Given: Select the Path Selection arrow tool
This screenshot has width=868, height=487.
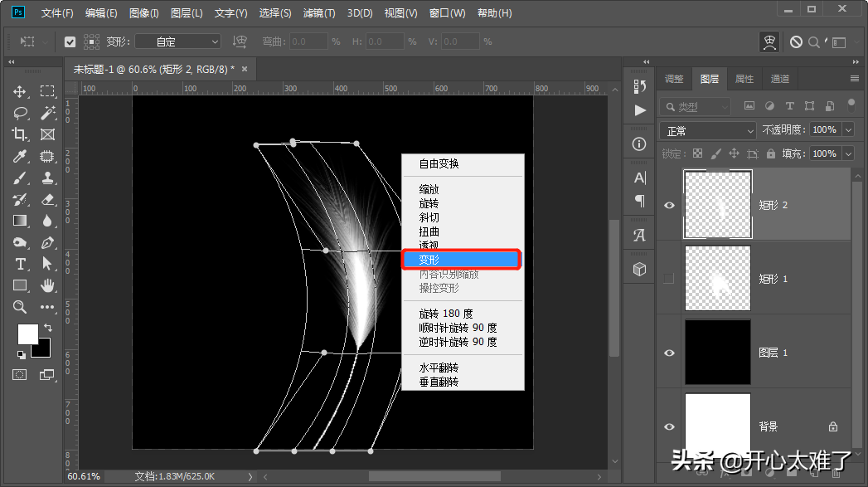Looking at the screenshot, I should click(47, 265).
